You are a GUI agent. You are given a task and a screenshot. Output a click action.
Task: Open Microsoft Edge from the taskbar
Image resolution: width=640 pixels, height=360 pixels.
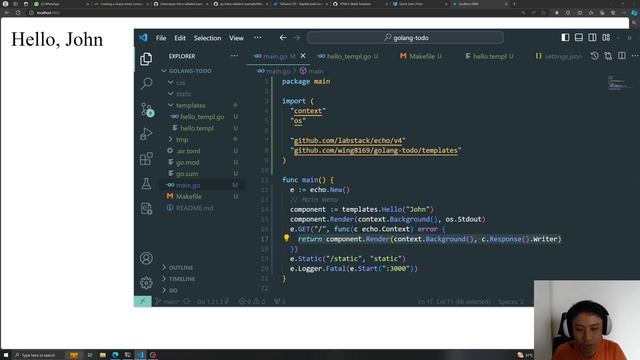pyautogui.click(x=115, y=355)
